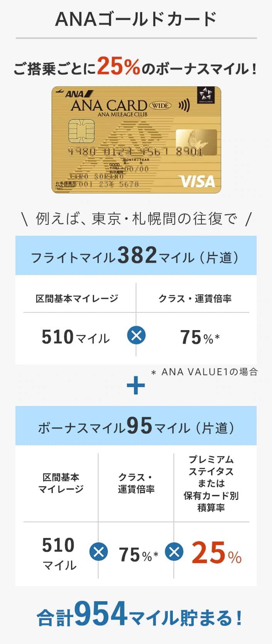This screenshot has height=644, width=272.
Task: Click the ANAゴールドカード title
Action: point(136,19)
